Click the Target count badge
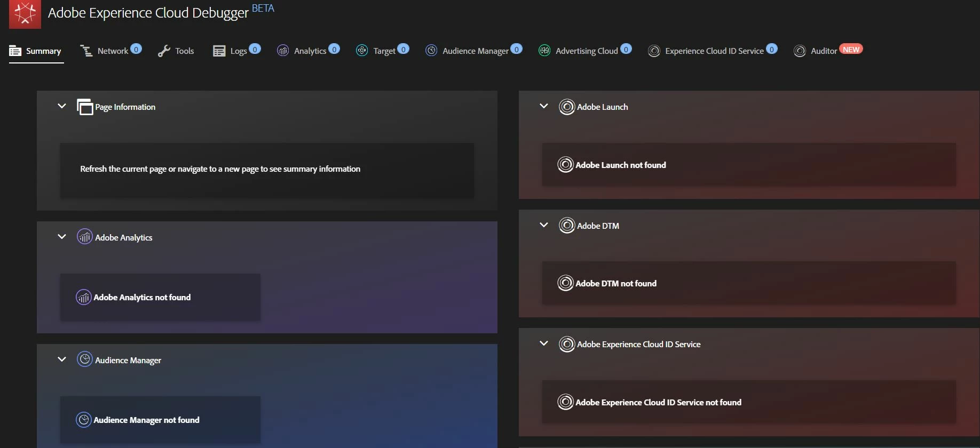The height and width of the screenshot is (448, 980). tap(404, 49)
